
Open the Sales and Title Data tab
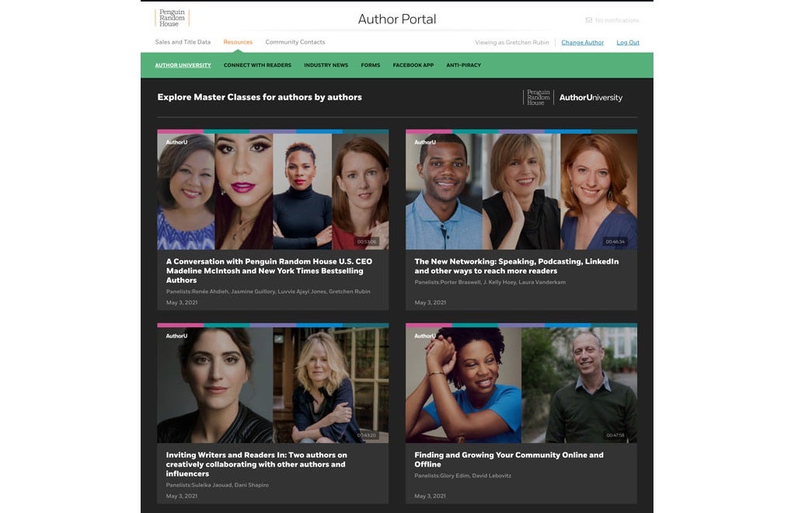(x=183, y=42)
